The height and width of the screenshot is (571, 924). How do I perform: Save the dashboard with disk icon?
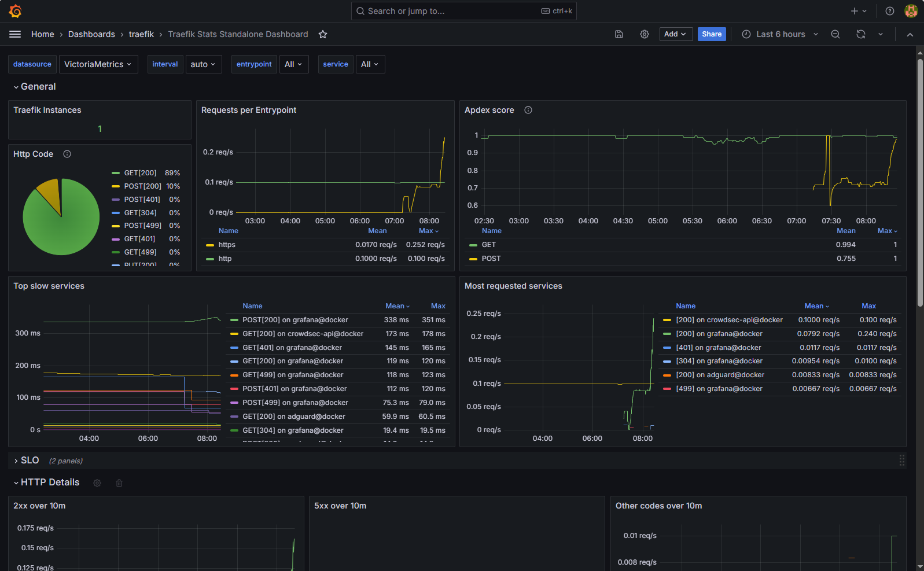pyautogui.click(x=619, y=34)
